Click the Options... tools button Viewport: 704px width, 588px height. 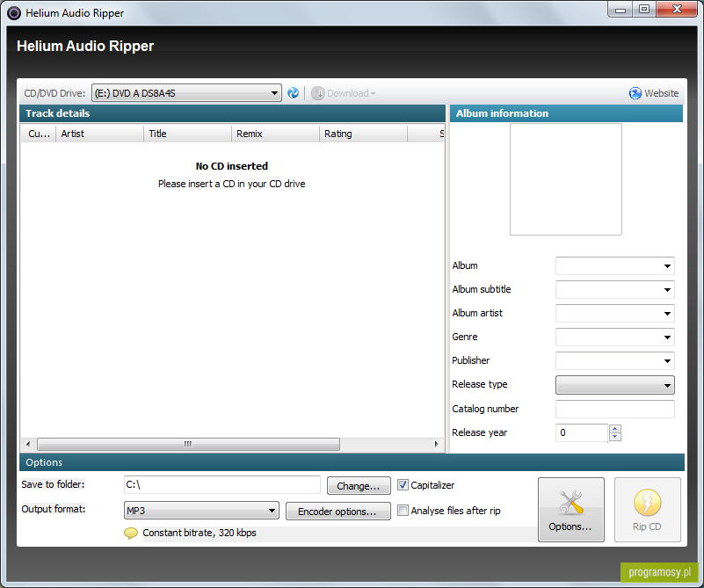[x=571, y=510]
